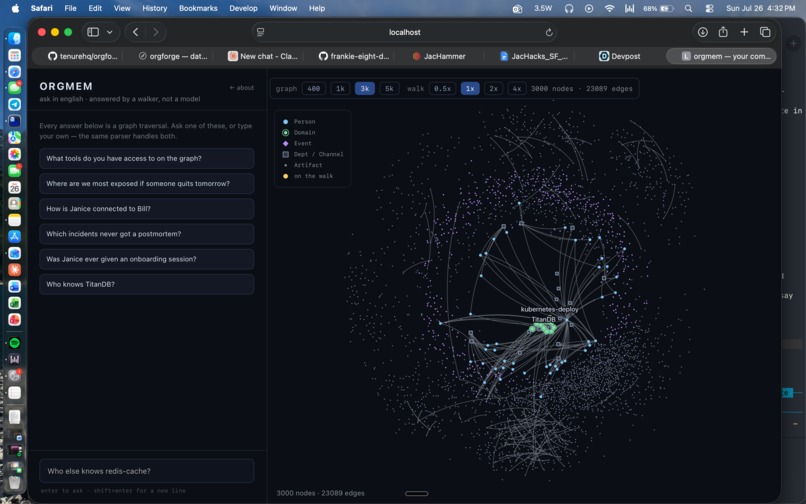Open Telegram from the Dock

pyautogui.click(x=14, y=104)
